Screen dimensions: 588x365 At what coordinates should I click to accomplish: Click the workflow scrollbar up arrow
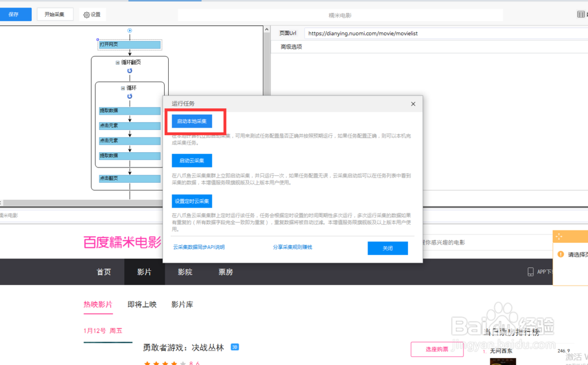266,29
